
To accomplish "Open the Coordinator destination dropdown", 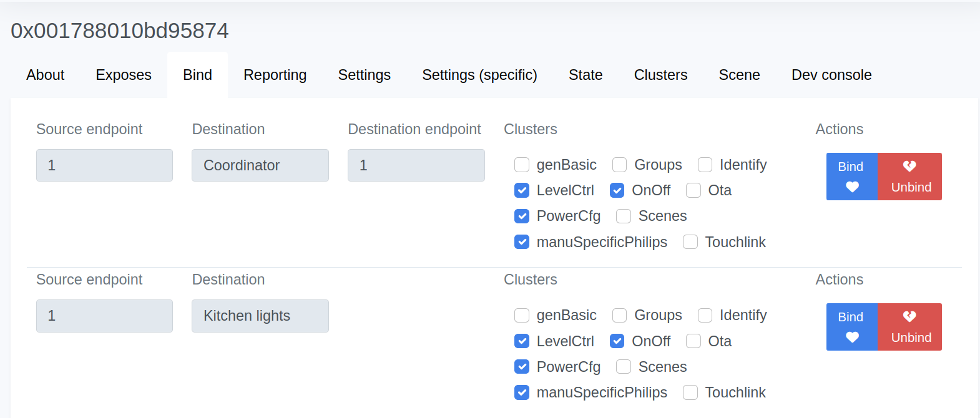I will click(260, 165).
